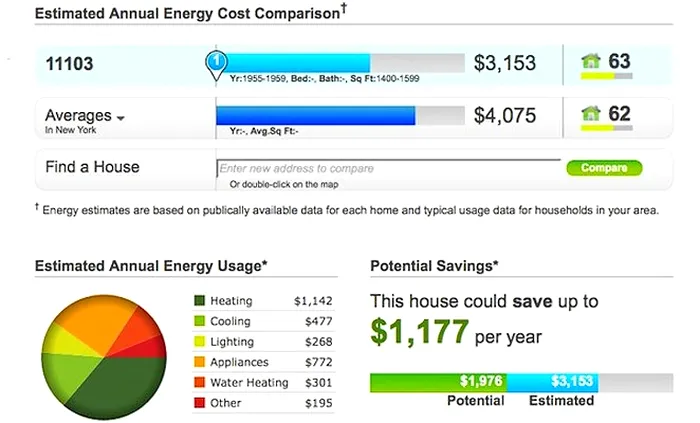Select the orange Appliances legend swatch
700x423 pixels.
[x=199, y=362]
